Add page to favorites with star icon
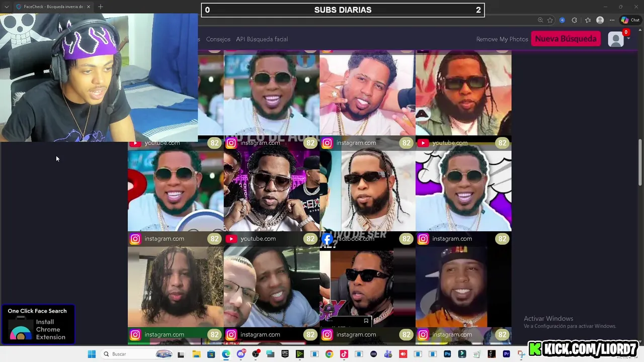Viewport: 644px width, 362px height. coord(550,20)
